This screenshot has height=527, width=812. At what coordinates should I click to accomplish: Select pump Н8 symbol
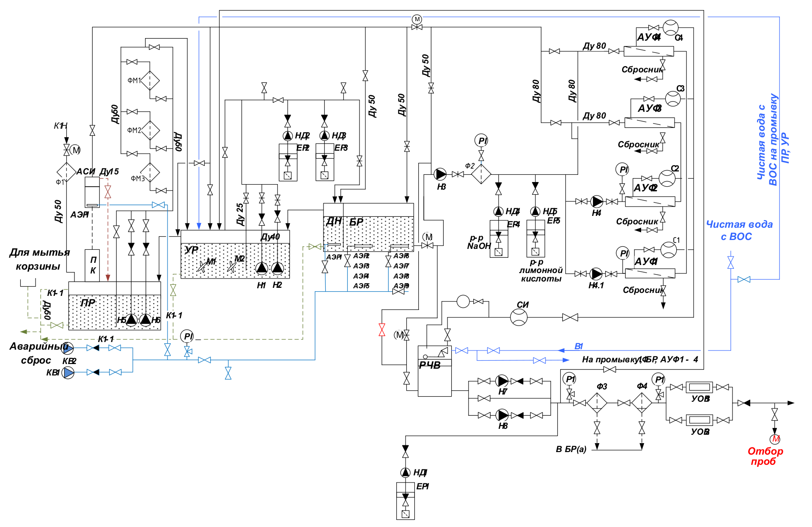[x=502, y=415]
